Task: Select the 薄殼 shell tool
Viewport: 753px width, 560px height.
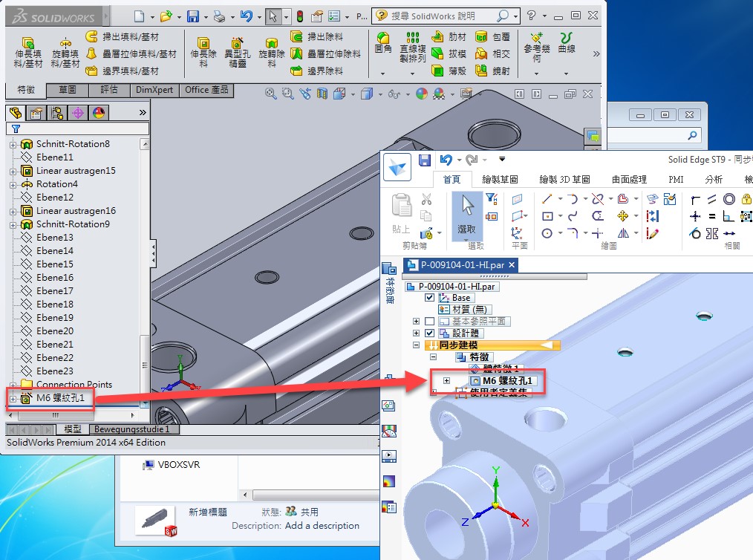Action: tap(449, 71)
